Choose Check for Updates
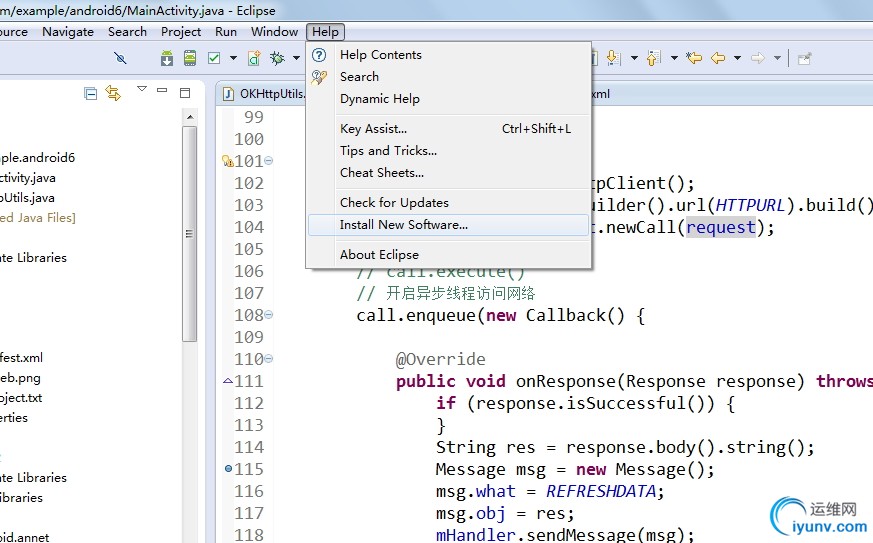Screen dimensions: 873x543 coord(449,202)
